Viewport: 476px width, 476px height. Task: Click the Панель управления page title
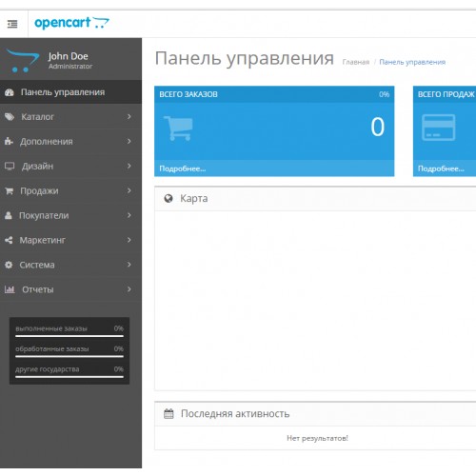tap(245, 58)
